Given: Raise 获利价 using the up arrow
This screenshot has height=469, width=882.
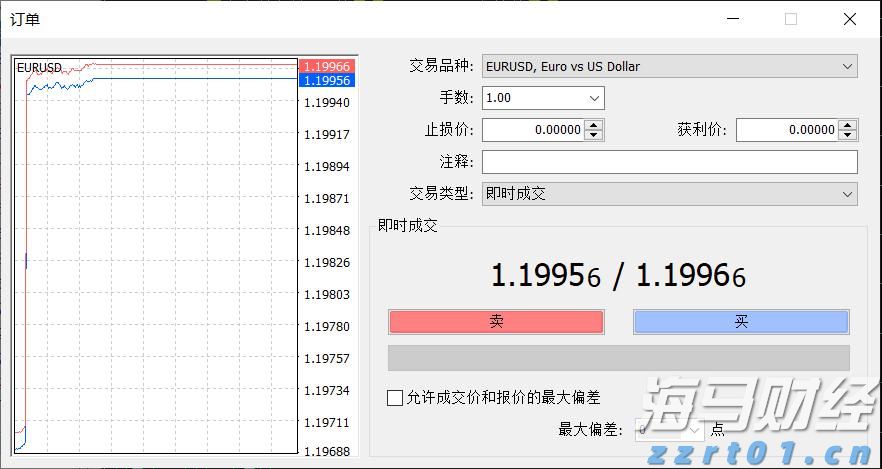Looking at the screenshot, I should tap(848, 125).
